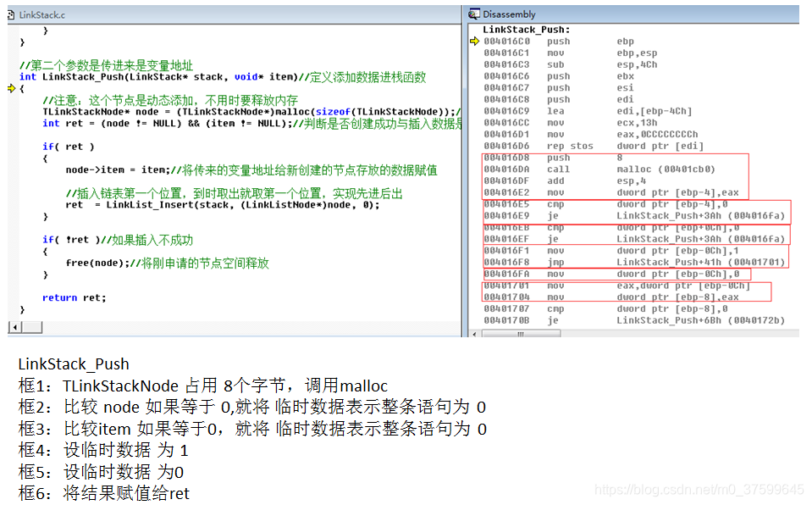The width and height of the screenshot is (812, 505).
Task: Click the line at 004016C9 lea edi,[ebp-4Ch]
Action: coord(588,111)
